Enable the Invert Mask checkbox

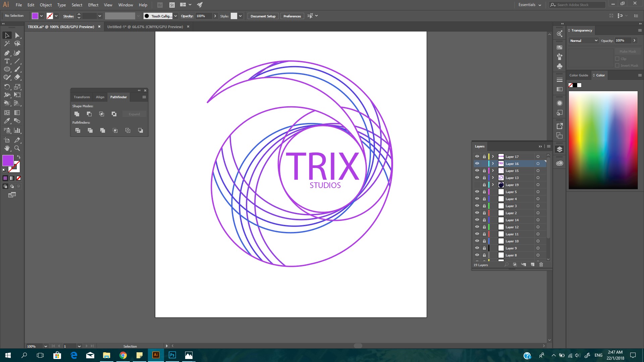click(x=617, y=66)
